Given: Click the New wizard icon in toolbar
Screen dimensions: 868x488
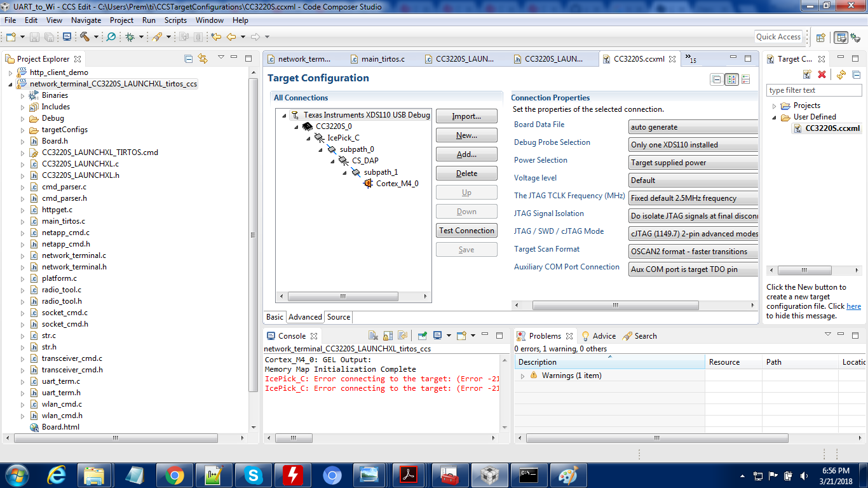Looking at the screenshot, I should 11,37.
